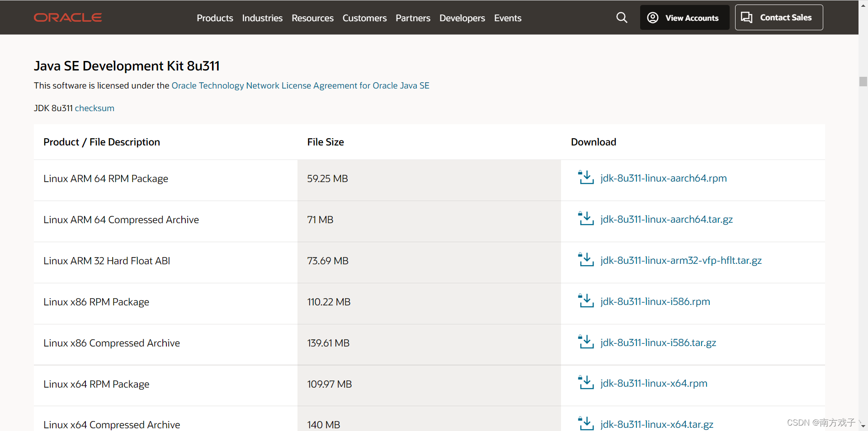
Task: Download jdk-8u311-linux-aarch64.rpm file link
Action: [x=663, y=178]
